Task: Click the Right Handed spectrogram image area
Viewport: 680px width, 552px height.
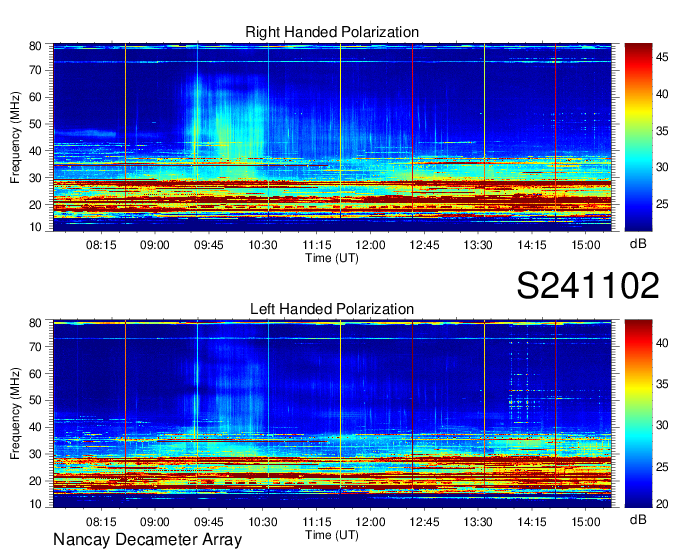Action: (x=332, y=137)
